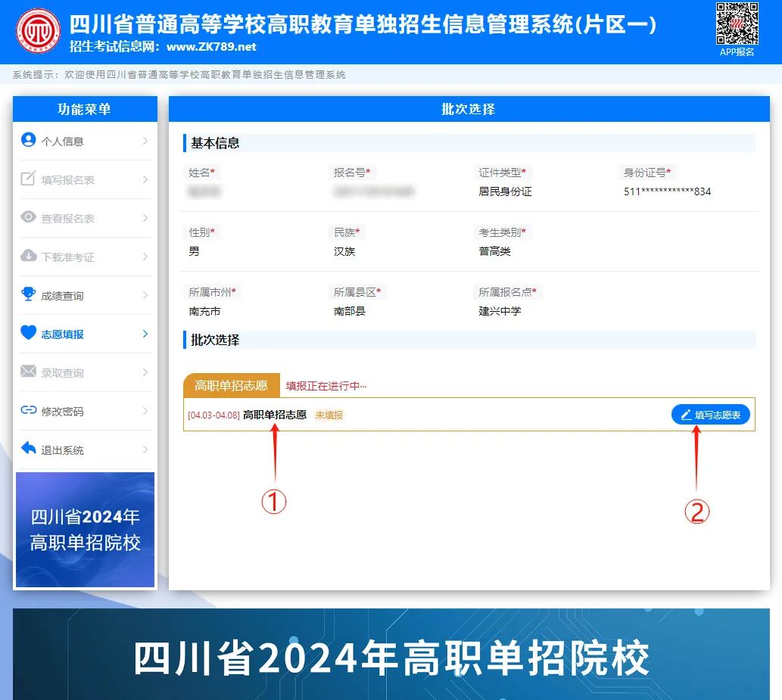Click the heart icon beside 志愿填报

pos(29,333)
